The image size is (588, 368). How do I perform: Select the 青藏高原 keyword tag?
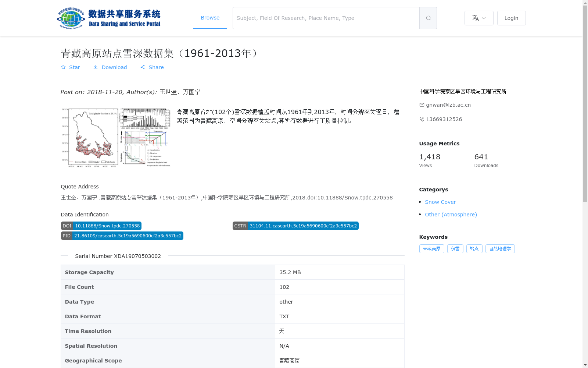pyautogui.click(x=432, y=249)
